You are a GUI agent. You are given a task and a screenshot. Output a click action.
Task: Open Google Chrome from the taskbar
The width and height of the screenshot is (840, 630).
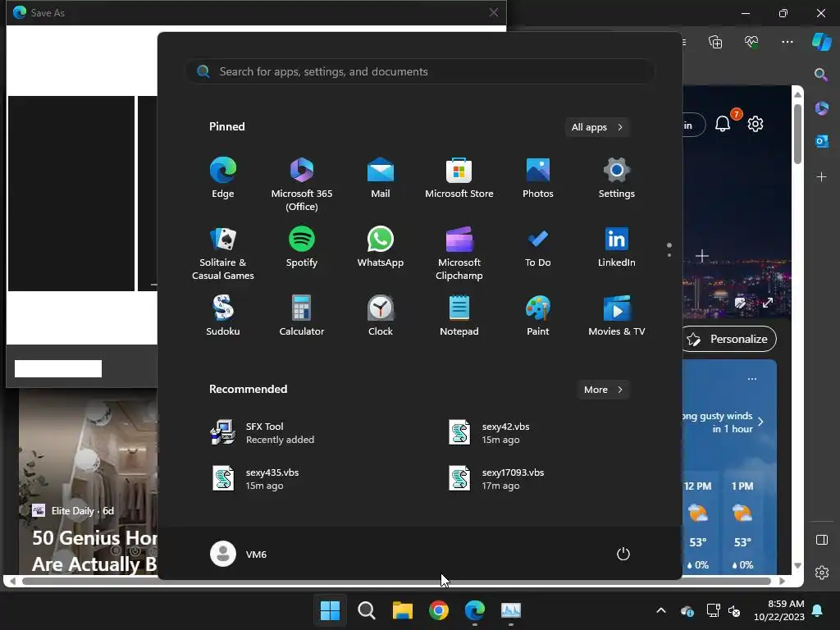pos(439,610)
